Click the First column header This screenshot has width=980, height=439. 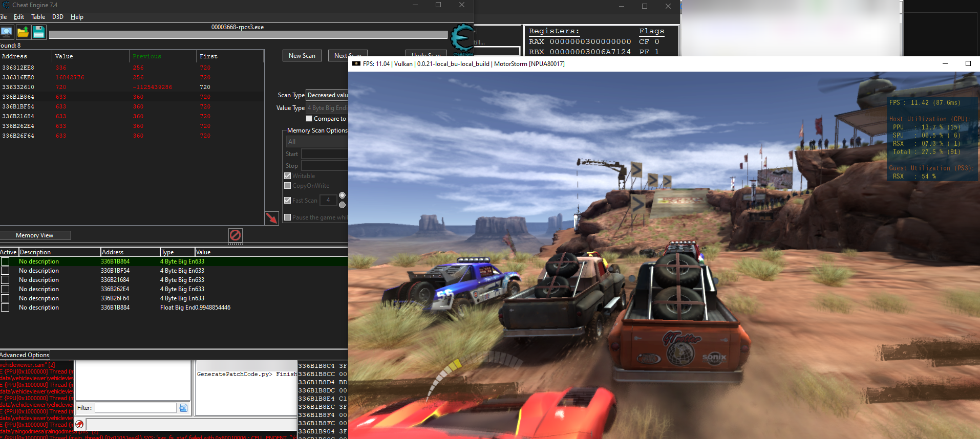click(x=230, y=56)
